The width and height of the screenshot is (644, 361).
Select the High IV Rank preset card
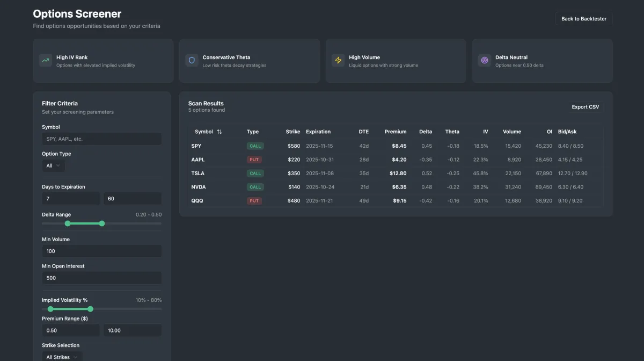(x=103, y=61)
